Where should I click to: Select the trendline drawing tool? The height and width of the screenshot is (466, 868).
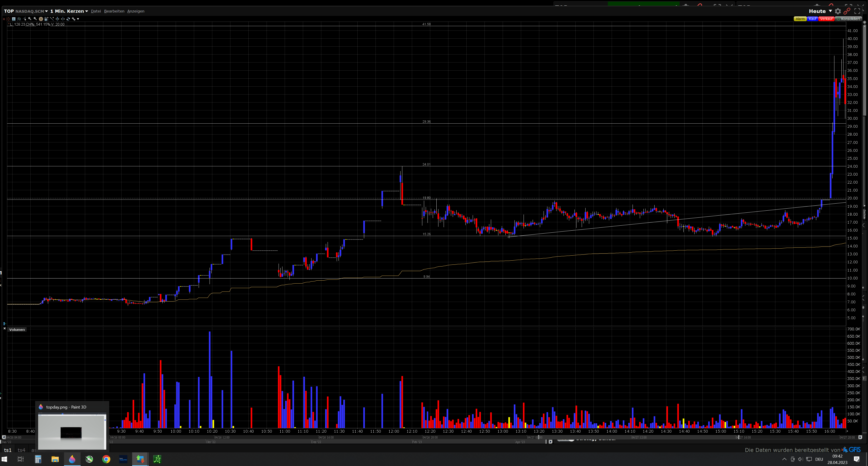24,19
